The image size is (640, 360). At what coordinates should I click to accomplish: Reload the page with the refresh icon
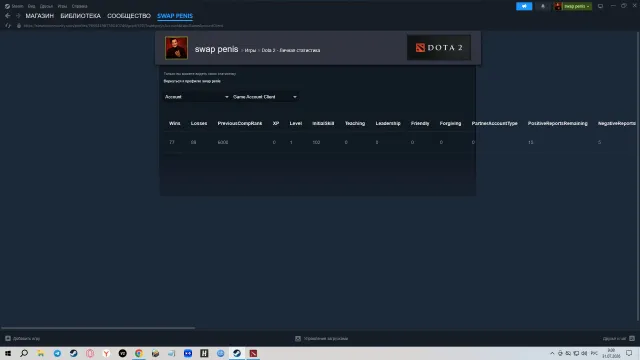pos(8,25)
